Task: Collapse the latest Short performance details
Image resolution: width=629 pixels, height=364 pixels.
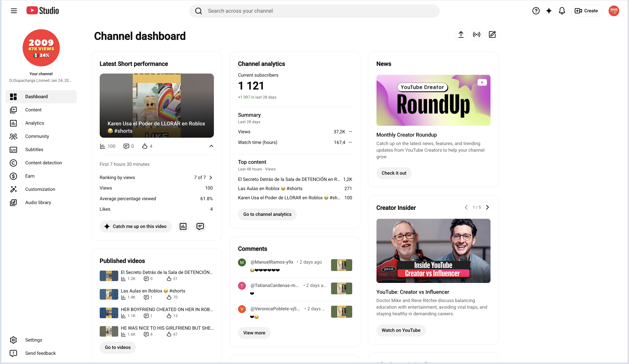Action: pos(211,146)
